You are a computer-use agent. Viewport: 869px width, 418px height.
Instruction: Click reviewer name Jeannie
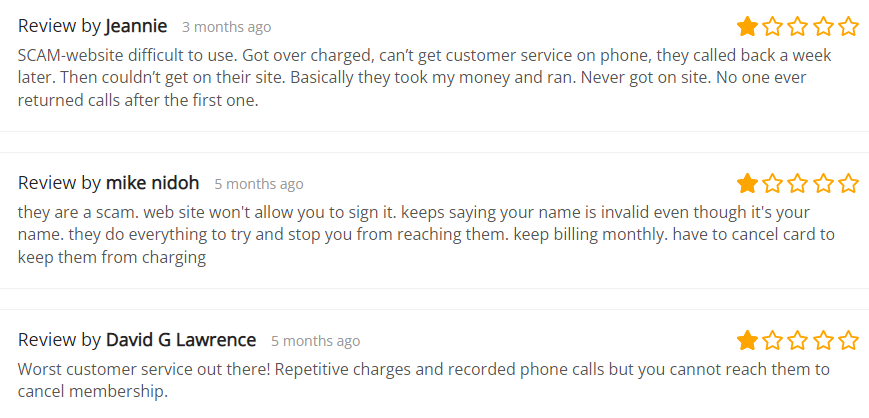coord(136,26)
